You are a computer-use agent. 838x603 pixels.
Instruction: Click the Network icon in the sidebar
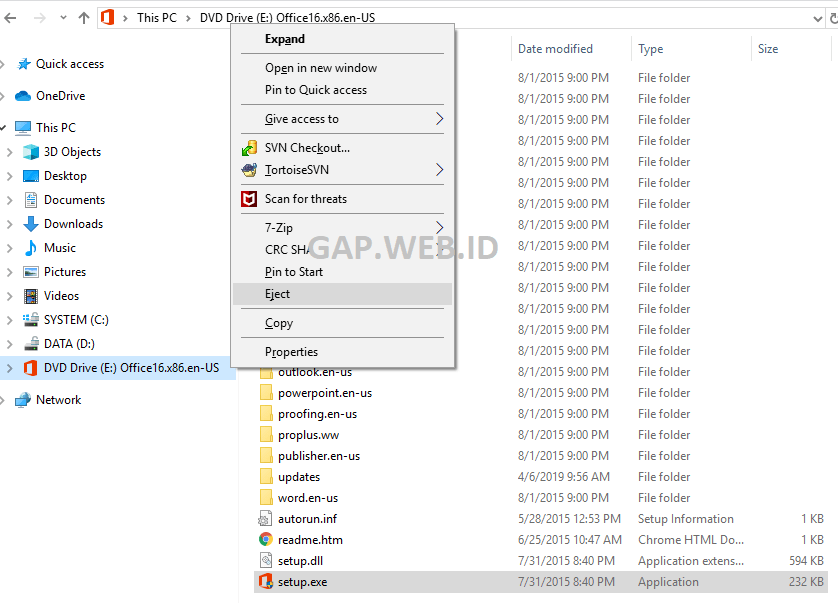pos(23,400)
